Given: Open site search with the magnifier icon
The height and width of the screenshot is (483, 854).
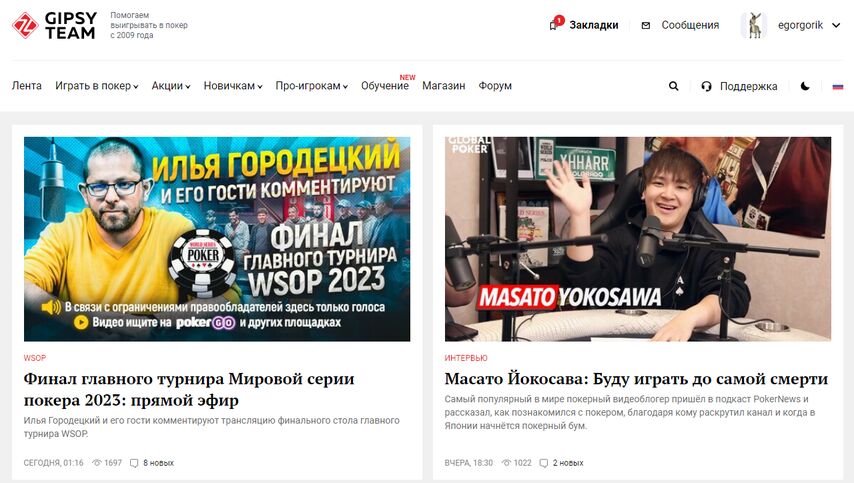Looking at the screenshot, I should pyautogui.click(x=674, y=86).
